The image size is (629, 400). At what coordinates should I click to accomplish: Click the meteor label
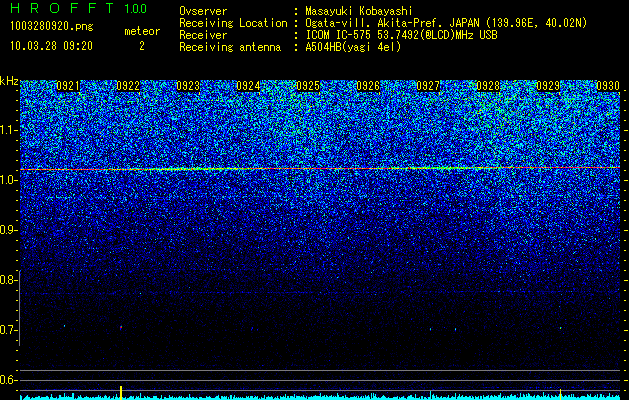tap(142, 31)
